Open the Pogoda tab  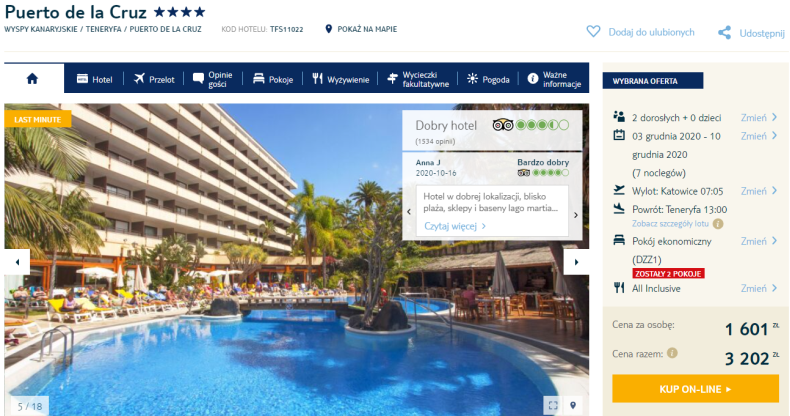[x=488, y=79]
